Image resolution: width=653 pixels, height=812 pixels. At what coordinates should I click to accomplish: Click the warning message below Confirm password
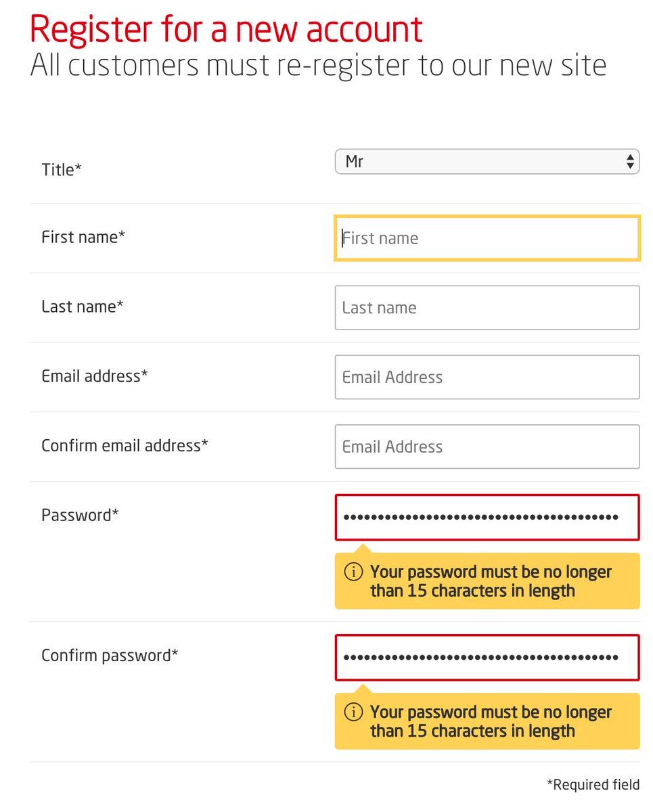coord(491,721)
